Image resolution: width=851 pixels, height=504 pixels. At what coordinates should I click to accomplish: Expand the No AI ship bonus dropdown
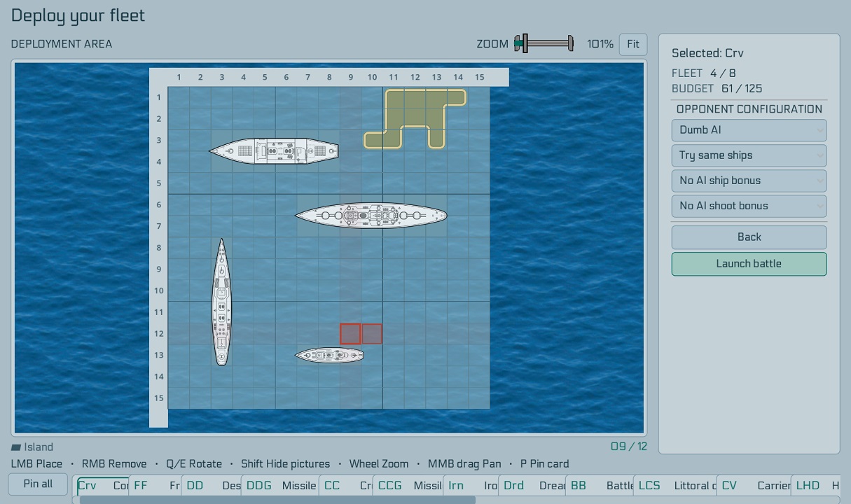[749, 181]
